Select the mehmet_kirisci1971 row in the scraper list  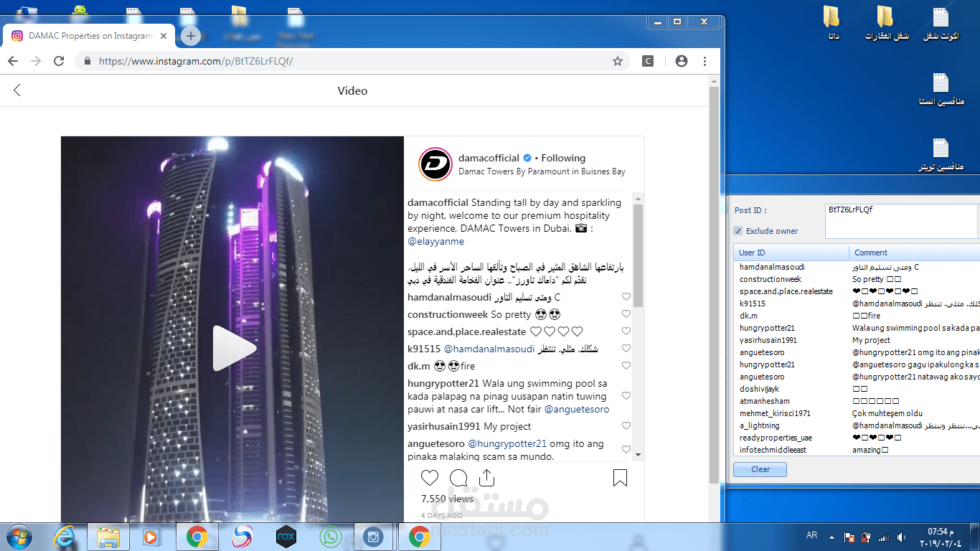tap(857, 413)
